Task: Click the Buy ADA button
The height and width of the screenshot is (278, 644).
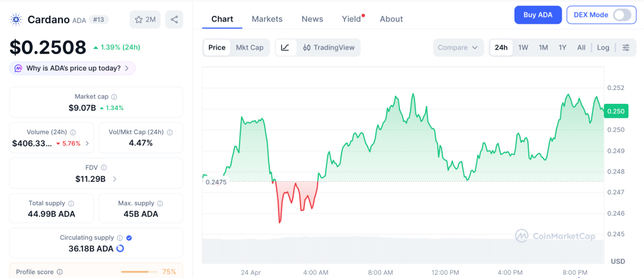Action: click(x=538, y=15)
